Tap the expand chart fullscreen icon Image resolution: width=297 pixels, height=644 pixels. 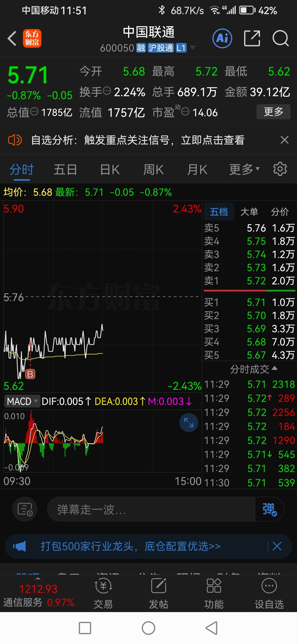pos(189,422)
